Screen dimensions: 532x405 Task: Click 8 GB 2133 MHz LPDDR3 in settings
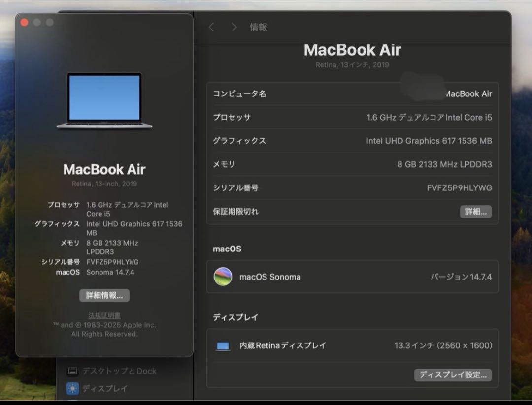coord(444,164)
